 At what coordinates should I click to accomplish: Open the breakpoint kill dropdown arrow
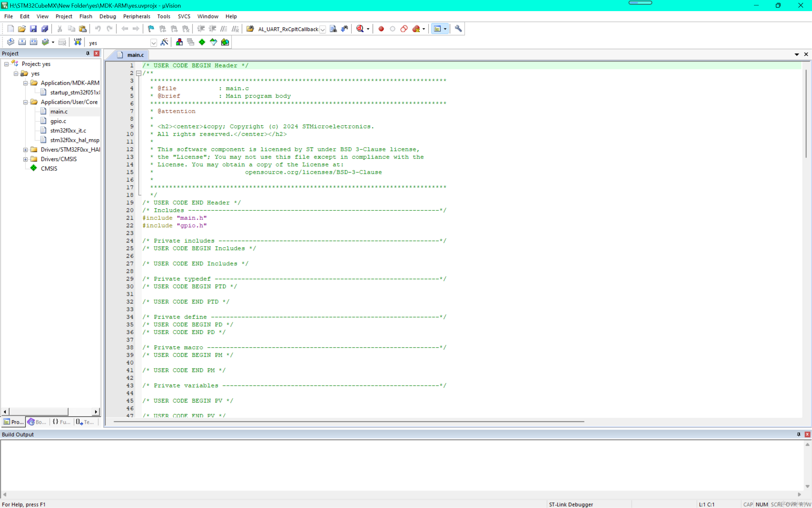pos(424,29)
